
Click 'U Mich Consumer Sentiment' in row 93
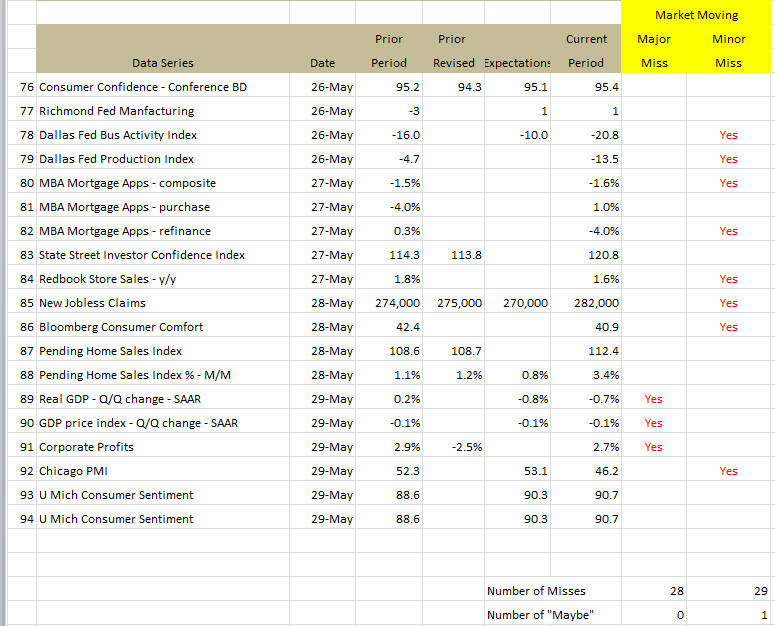[x=163, y=495]
